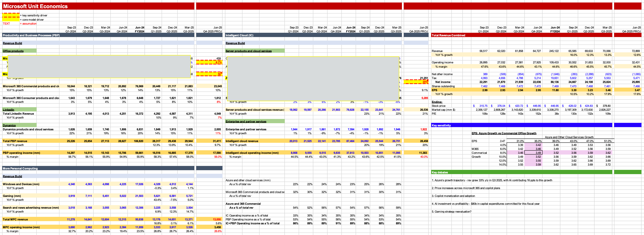This screenshot has height=235, width=644.
Task: Select the 'Azure and 365 Commercial' bold label
Action: point(243,204)
